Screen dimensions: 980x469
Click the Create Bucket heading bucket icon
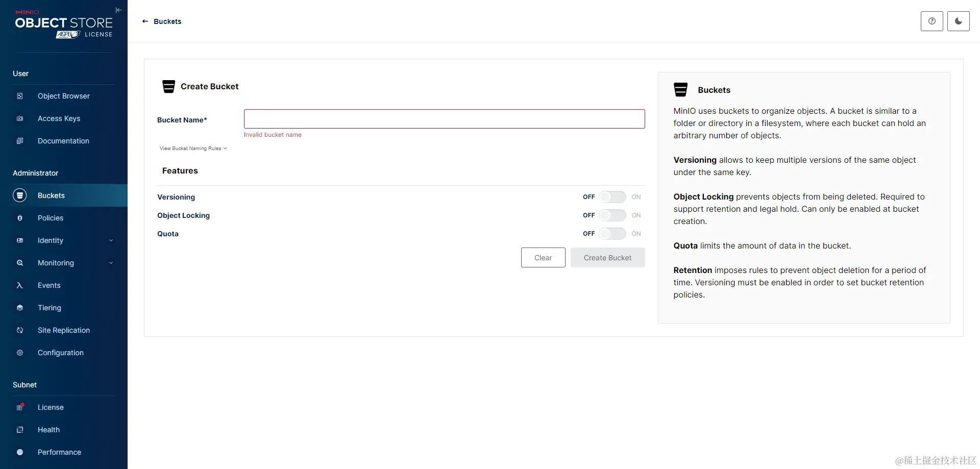(168, 86)
